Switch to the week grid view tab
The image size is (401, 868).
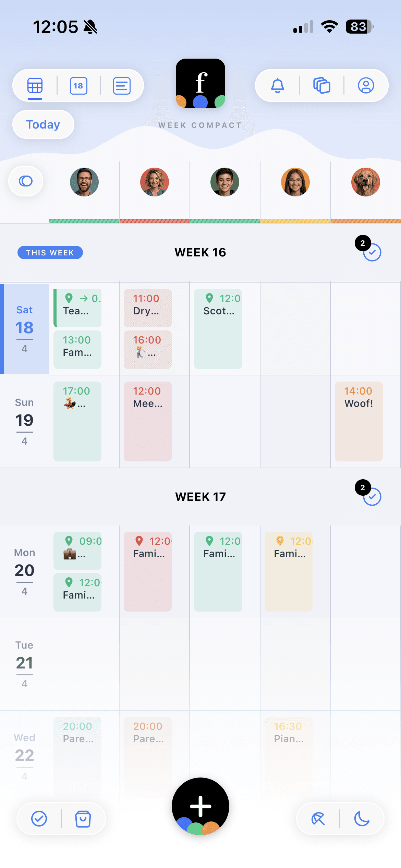pyautogui.click(x=35, y=85)
